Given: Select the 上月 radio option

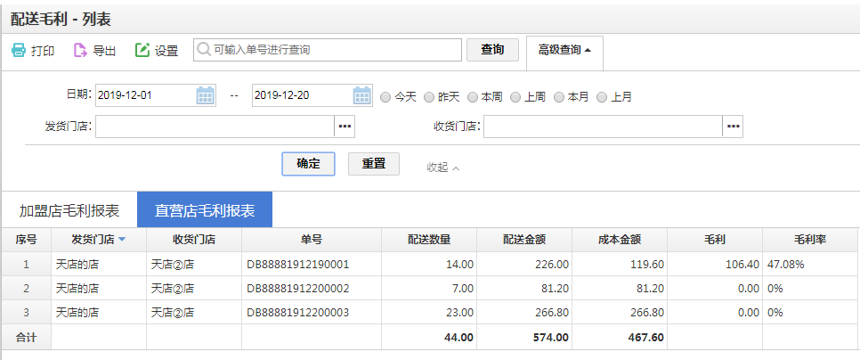Looking at the screenshot, I should click(603, 97).
